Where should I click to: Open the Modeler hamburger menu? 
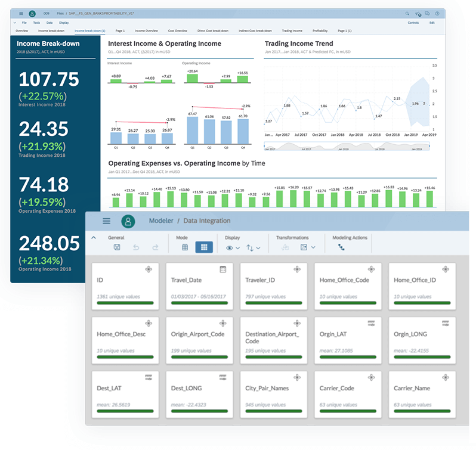pyautogui.click(x=106, y=221)
